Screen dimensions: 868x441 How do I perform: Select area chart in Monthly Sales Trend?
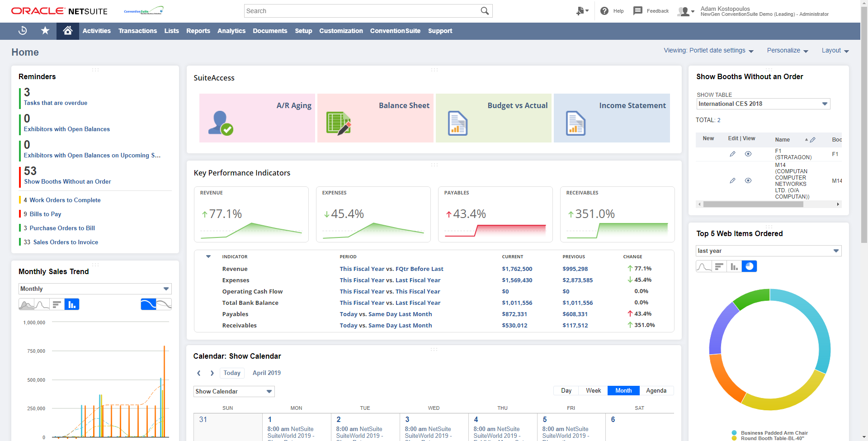coord(26,304)
